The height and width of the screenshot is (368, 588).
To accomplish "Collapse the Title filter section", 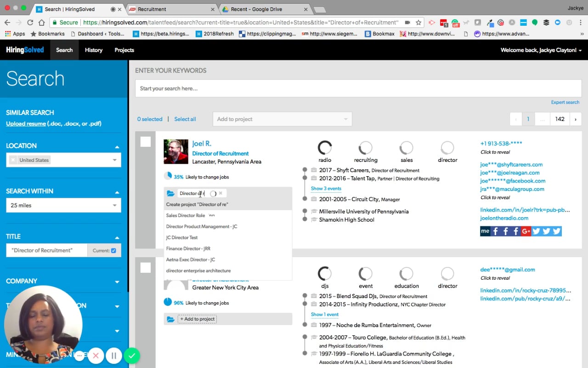I will (117, 237).
